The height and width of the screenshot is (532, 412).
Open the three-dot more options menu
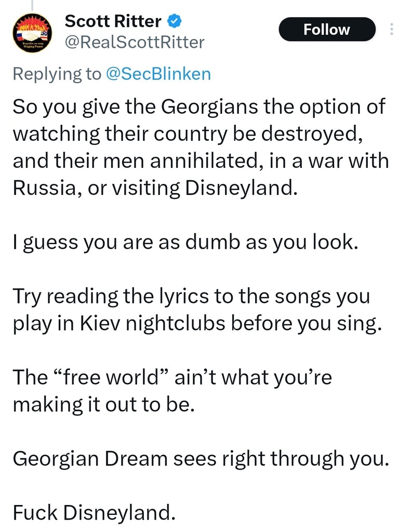(391, 30)
